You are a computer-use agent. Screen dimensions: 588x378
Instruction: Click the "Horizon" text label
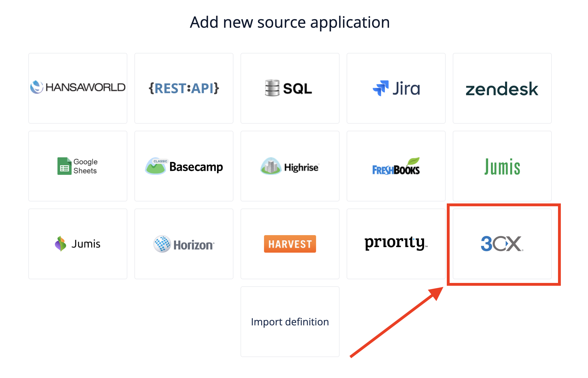coord(194,245)
